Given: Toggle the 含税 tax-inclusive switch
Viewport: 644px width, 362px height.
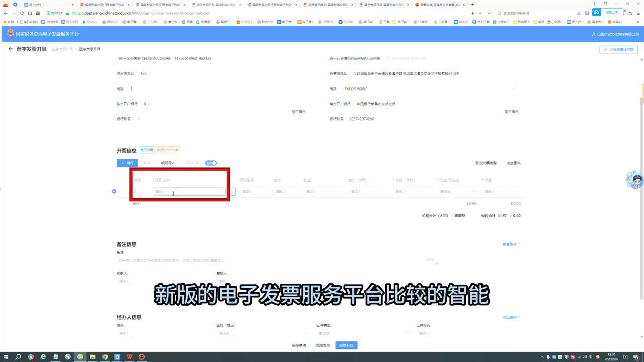Looking at the screenshot, I should click(211, 163).
